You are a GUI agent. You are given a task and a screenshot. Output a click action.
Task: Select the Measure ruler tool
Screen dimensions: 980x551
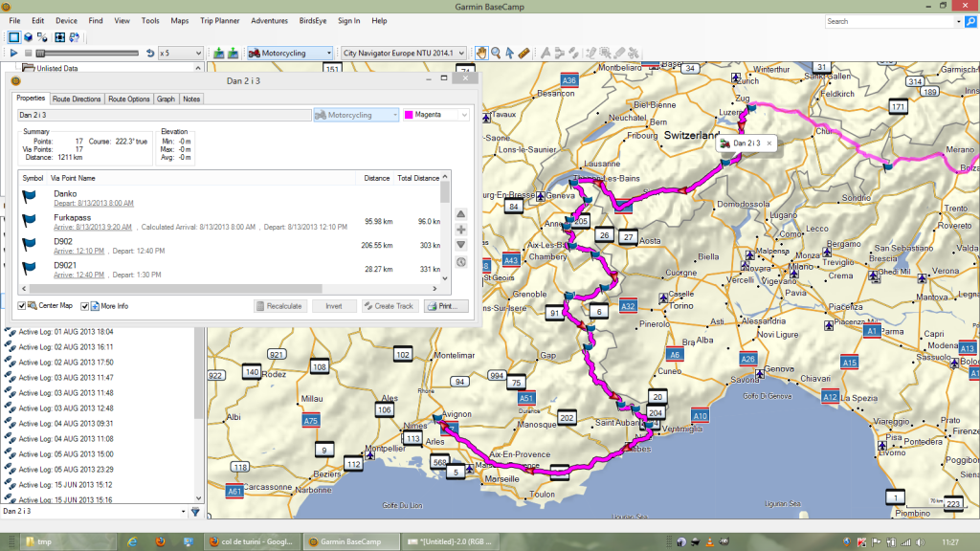pos(524,54)
